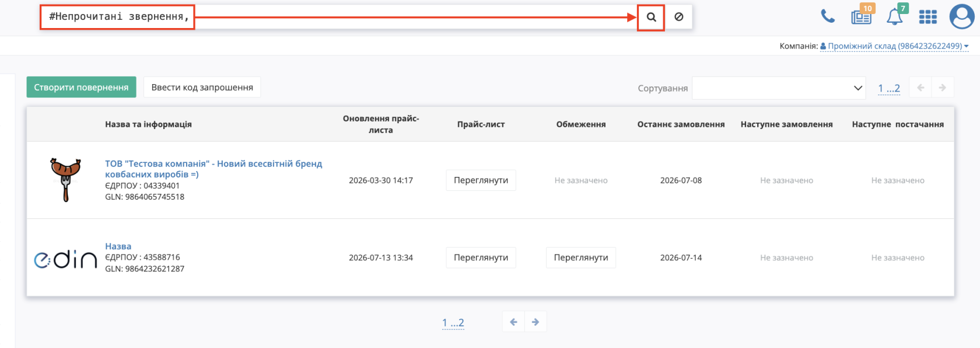This screenshot has width=980, height=348.
Task: Click the top previous-page arrow
Action: click(x=921, y=88)
